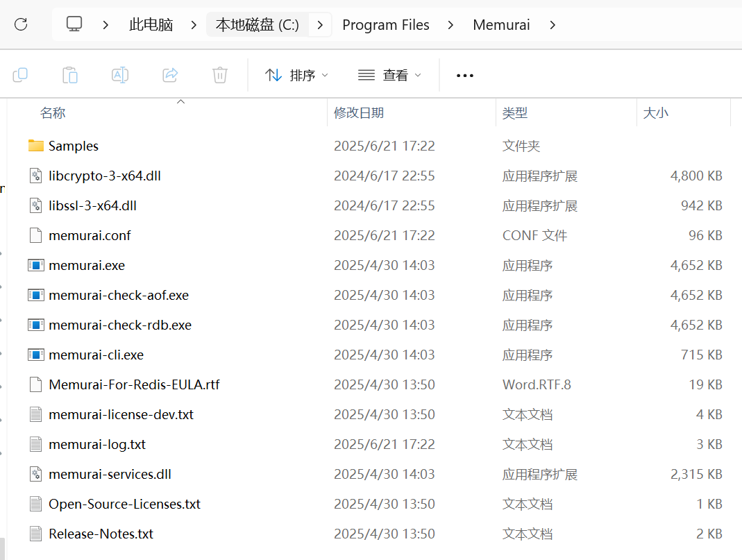
Task: Click the delete trash icon
Action: (220, 75)
